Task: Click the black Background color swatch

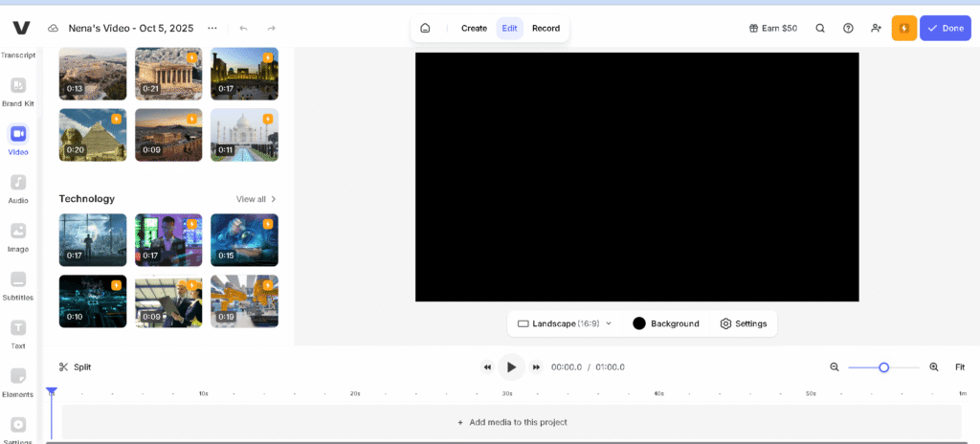Action: tap(639, 323)
